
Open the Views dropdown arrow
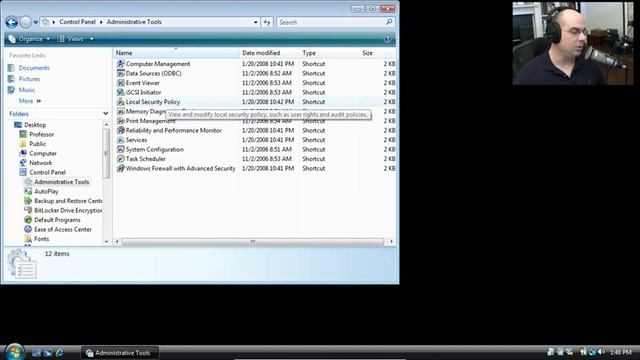click(91, 39)
